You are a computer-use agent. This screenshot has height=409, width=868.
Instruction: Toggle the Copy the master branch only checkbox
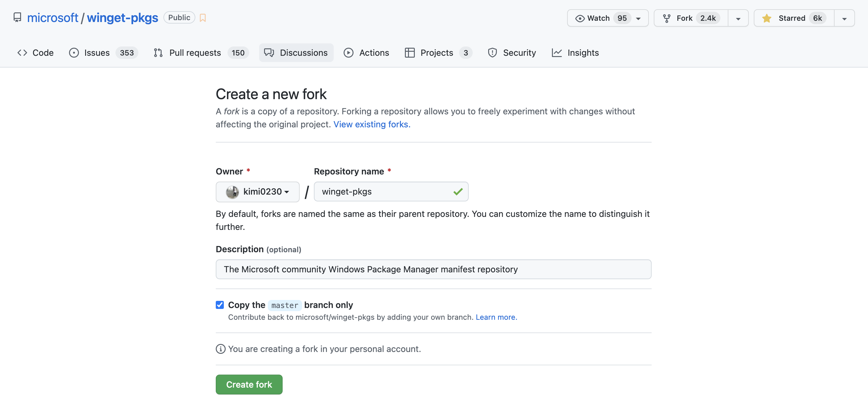pos(220,305)
